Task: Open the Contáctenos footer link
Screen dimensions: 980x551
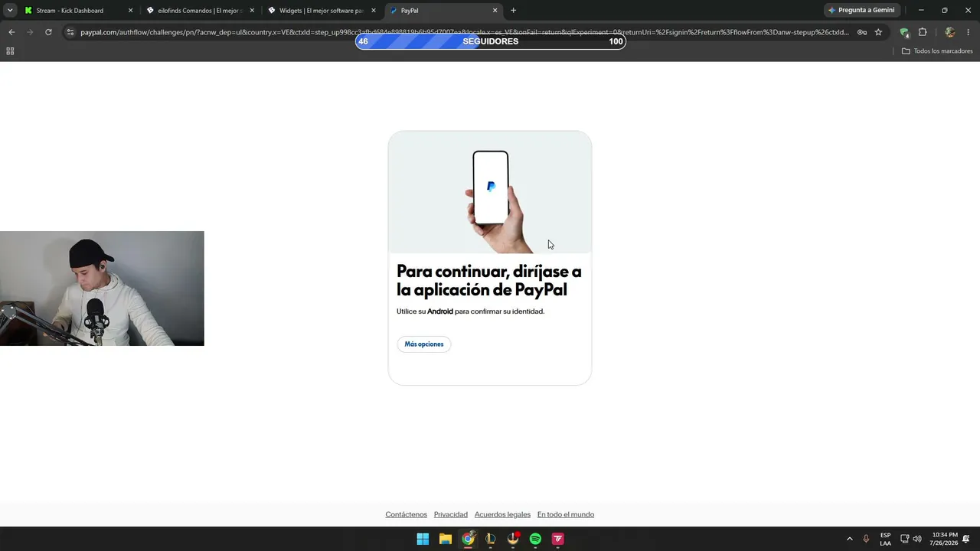Action: click(406, 514)
